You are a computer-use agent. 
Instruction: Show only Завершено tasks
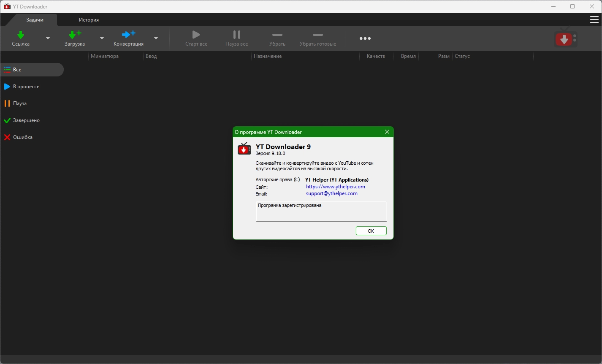tap(26, 120)
